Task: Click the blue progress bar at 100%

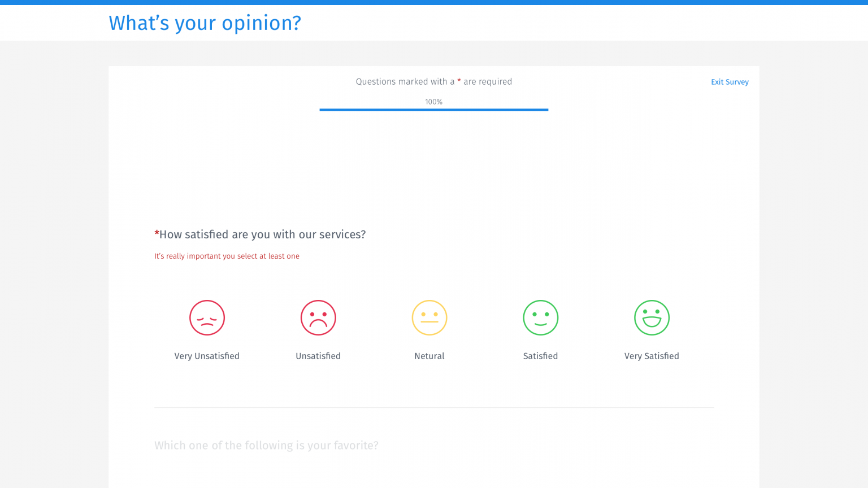Action: coord(433,110)
